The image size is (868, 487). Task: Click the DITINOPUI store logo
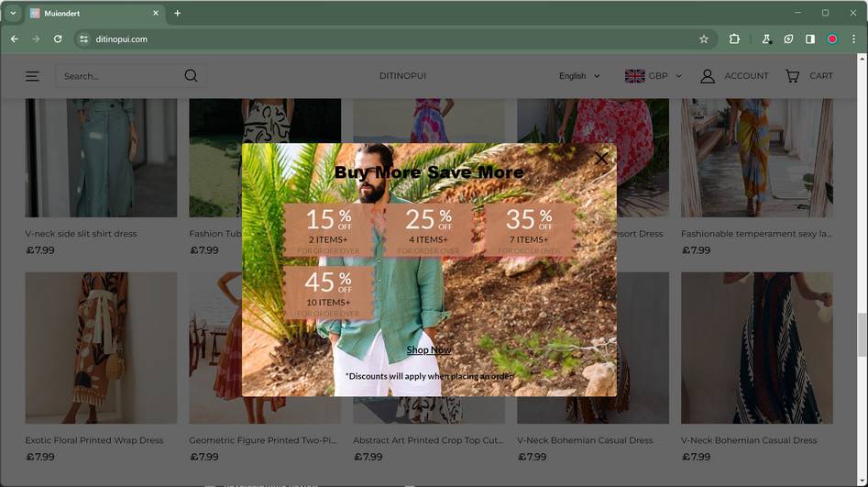coord(402,76)
